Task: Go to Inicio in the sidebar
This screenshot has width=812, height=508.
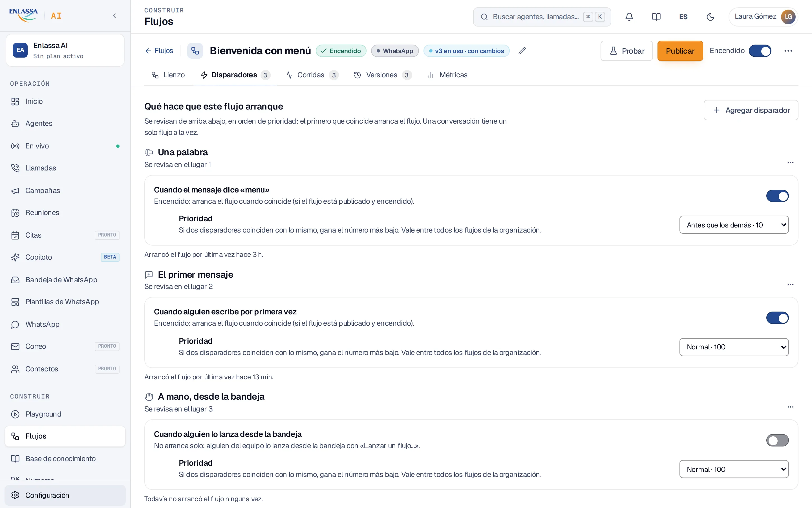Action: click(x=65, y=102)
